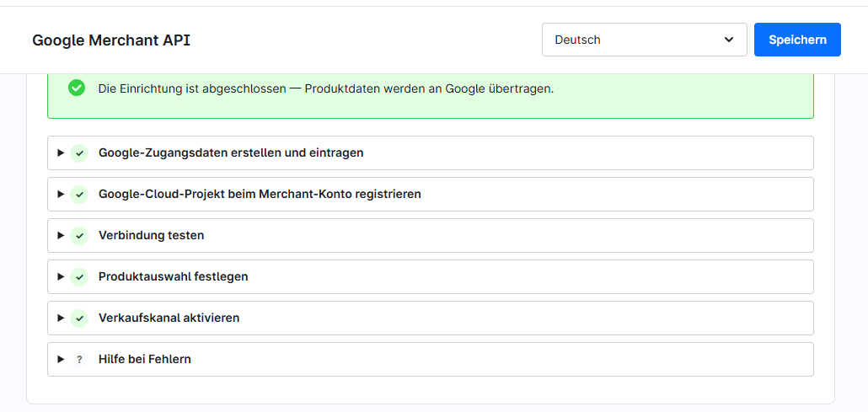
Task: Click the Google Merchant API heading
Action: [x=111, y=40]
